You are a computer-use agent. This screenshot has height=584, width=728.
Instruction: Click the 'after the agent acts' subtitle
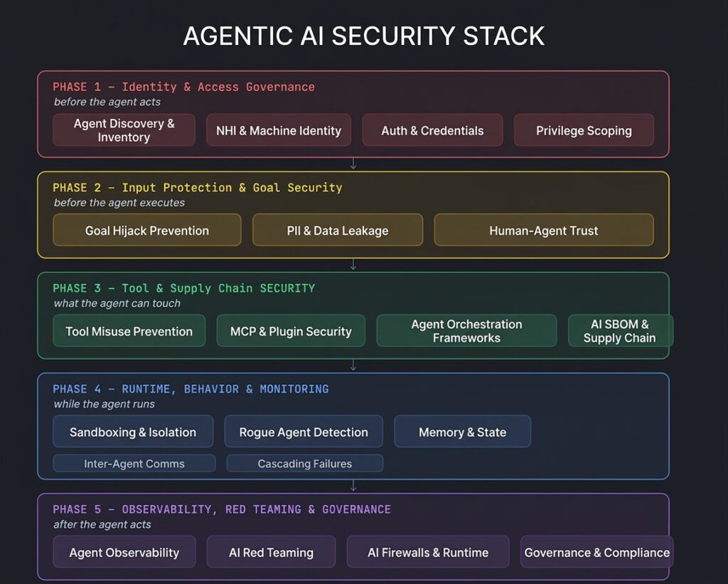[x=102, y=524]
